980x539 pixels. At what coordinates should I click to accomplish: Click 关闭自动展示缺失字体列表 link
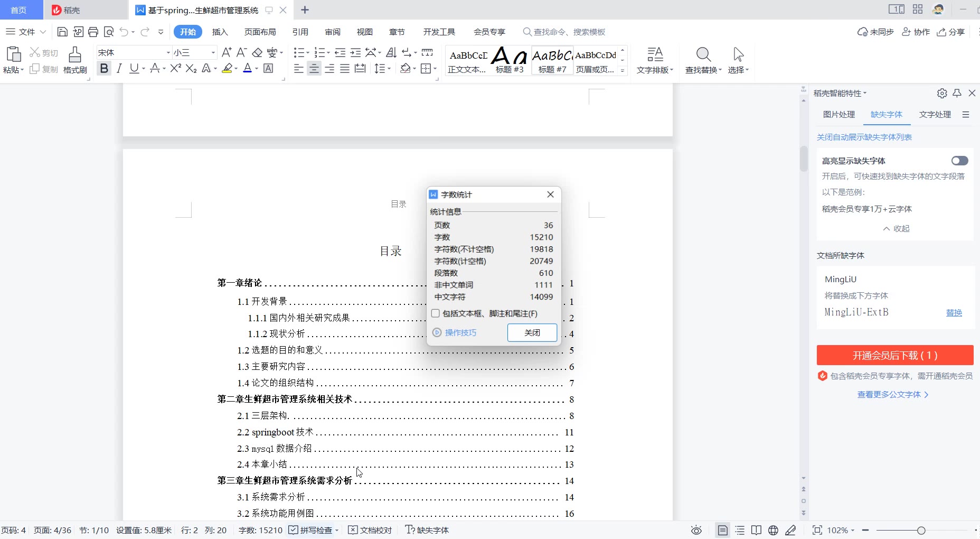[x=864, y=137]
